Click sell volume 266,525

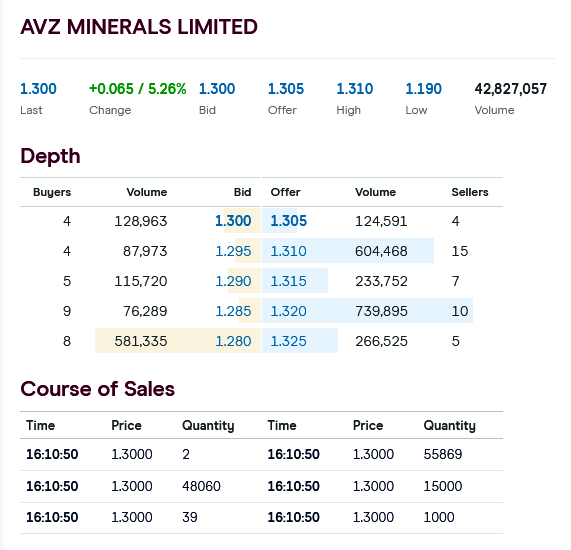381,341
